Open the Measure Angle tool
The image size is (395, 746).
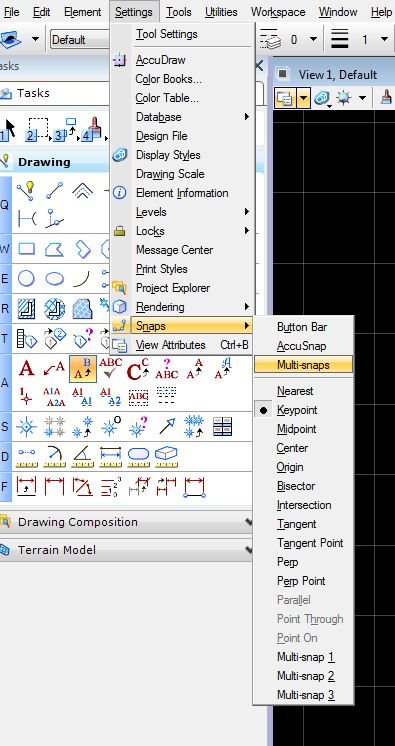[82, 457]
